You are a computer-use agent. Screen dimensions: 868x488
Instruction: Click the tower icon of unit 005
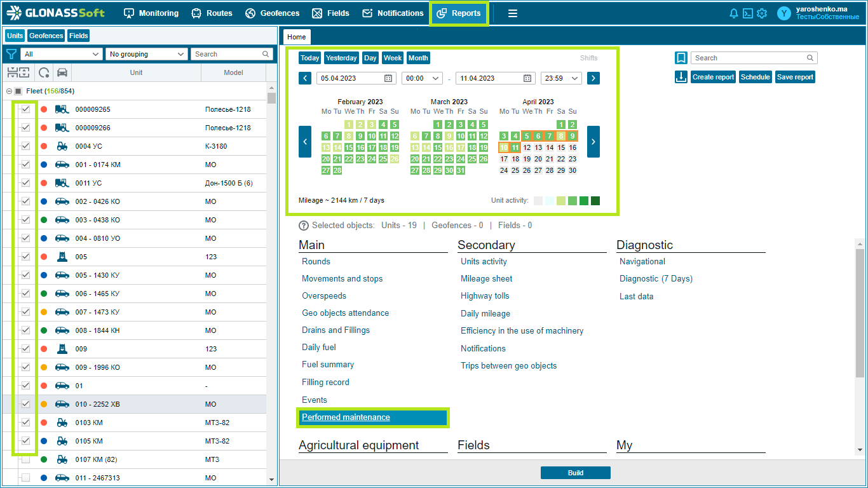tap(62, 257)
